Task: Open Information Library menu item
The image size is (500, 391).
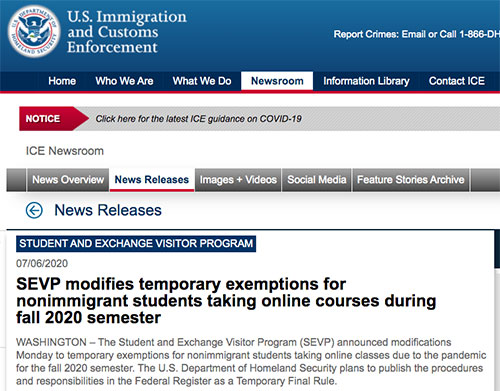Action: [x=366, y=81]
